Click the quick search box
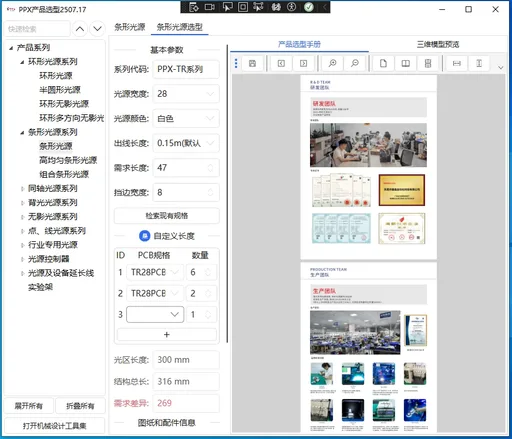The image size is (512, 439). 37,29
